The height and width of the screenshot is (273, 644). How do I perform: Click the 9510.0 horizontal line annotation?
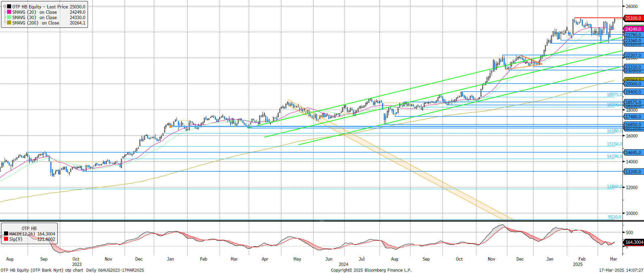click(614, 217)
